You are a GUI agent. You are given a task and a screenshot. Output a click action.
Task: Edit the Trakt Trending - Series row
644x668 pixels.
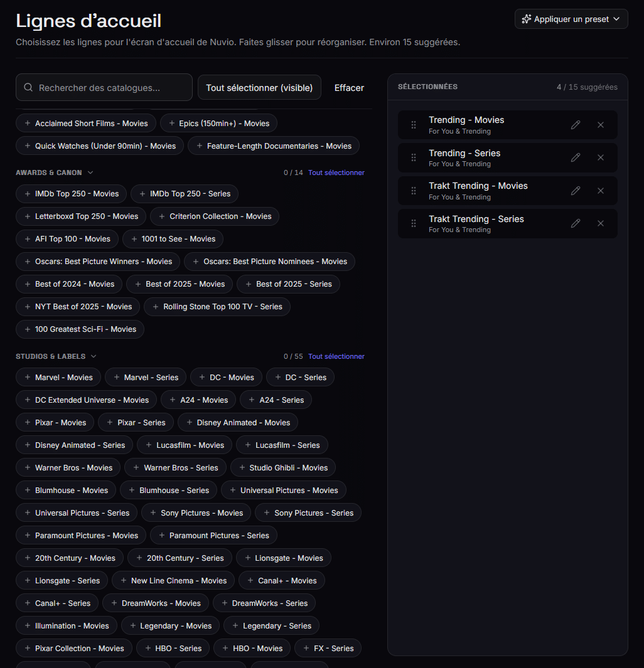click(x=576, y=223)
